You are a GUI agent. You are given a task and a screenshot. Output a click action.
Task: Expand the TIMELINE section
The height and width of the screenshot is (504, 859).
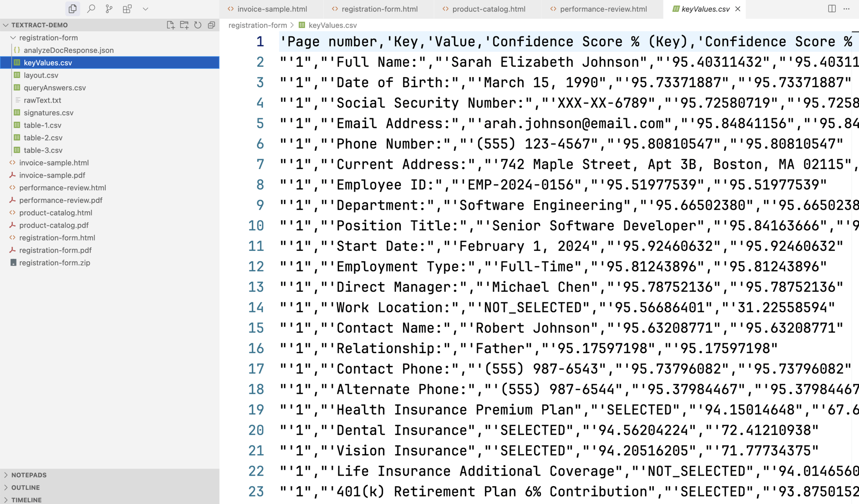tap(26, 500)
